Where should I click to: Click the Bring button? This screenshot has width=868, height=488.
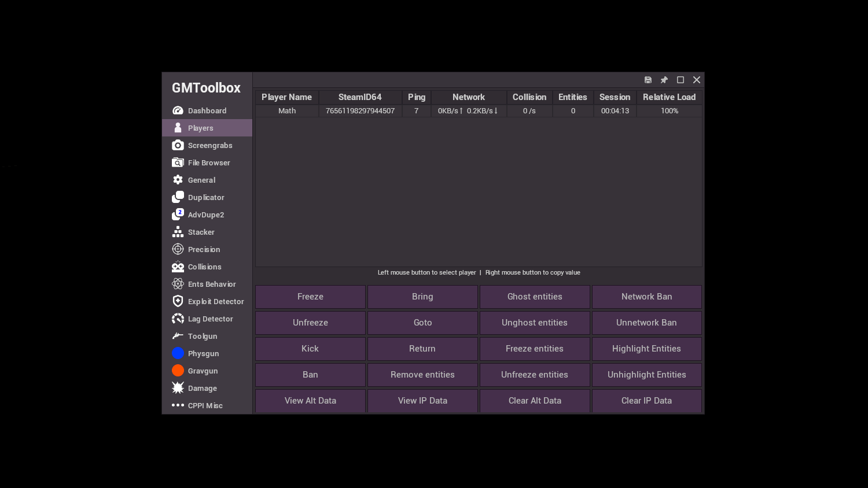pos(422,297)
